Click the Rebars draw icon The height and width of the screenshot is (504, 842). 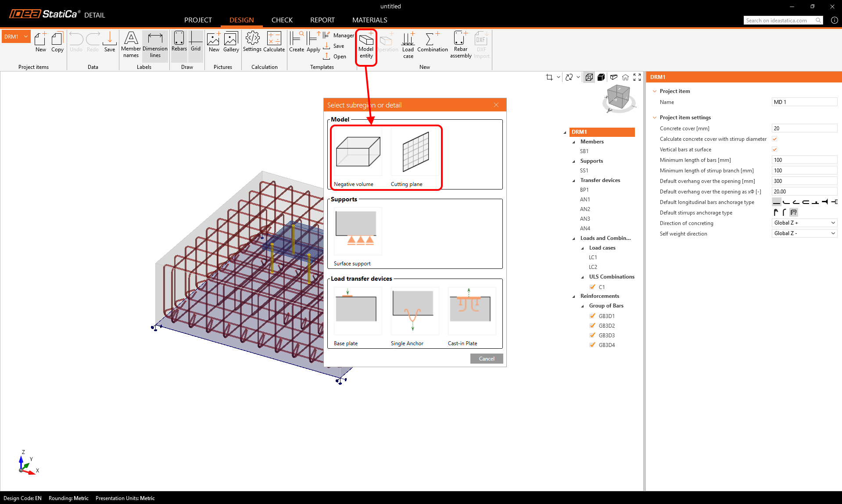click(x=179, y=42)
